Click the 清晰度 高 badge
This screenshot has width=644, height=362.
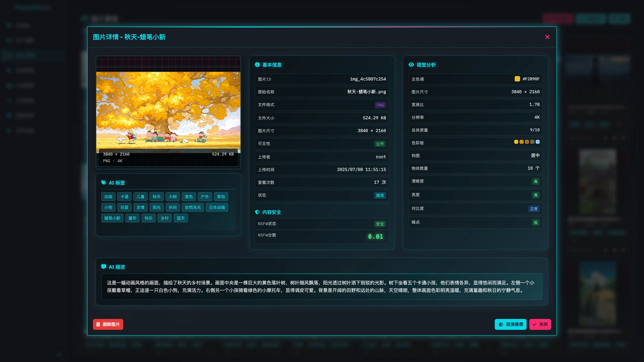pos(536,182)
